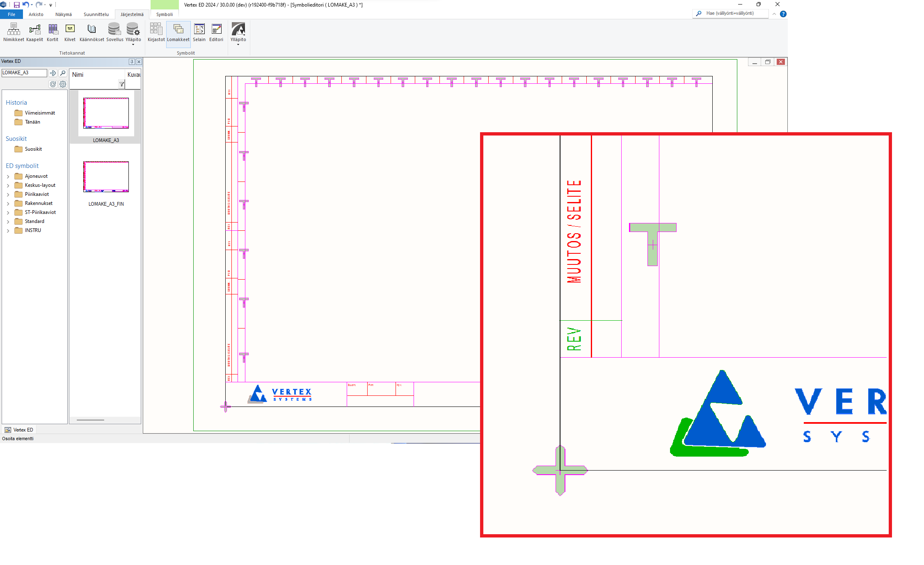This screenshot has height=565, width=924.
Task: Pin the Vertex ED side panel
Action: click(x=132, y=62)
